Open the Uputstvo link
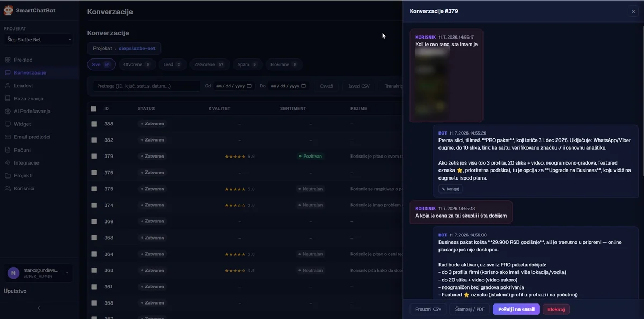 [15, 291]
